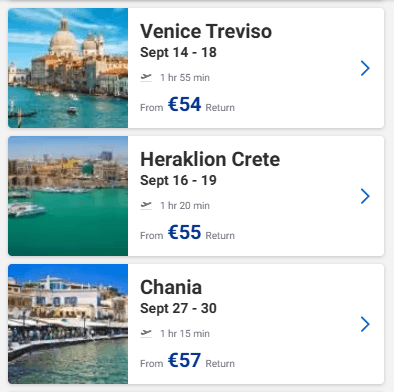
Task: Open Heraklion Crete card chevron arrow
Action: [365, 196]
